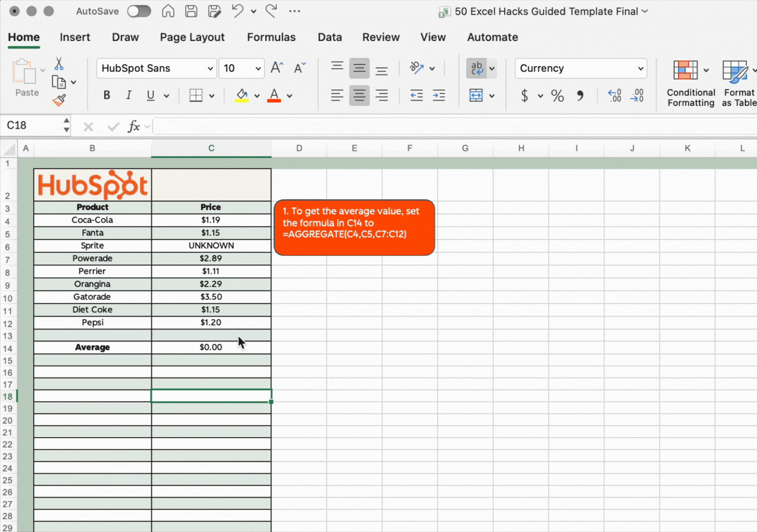Image resolution: width=757 pixels, height=532 pixels.
Task: Open Conditional Formatting
Action: (690, 84)
